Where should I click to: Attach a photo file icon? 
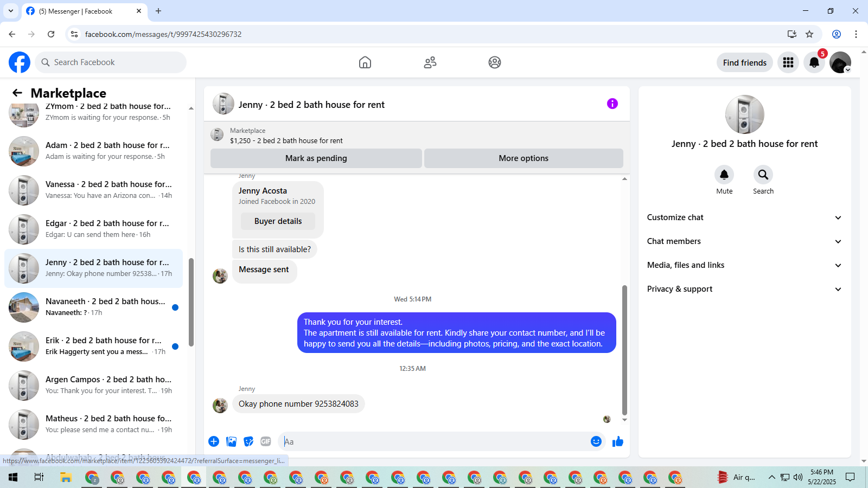[232, 441]
